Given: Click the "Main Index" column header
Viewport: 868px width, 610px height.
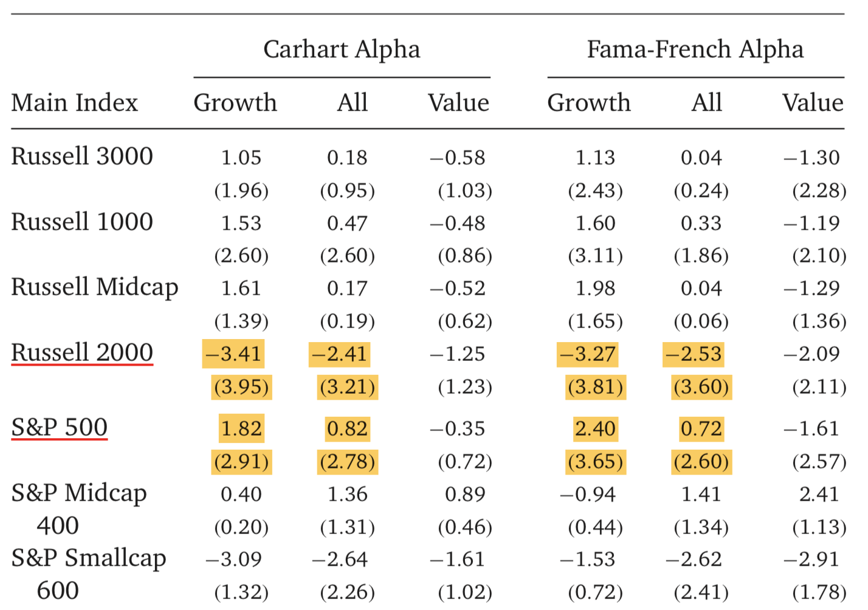Looking at the screenshot, I should (75, 103).
